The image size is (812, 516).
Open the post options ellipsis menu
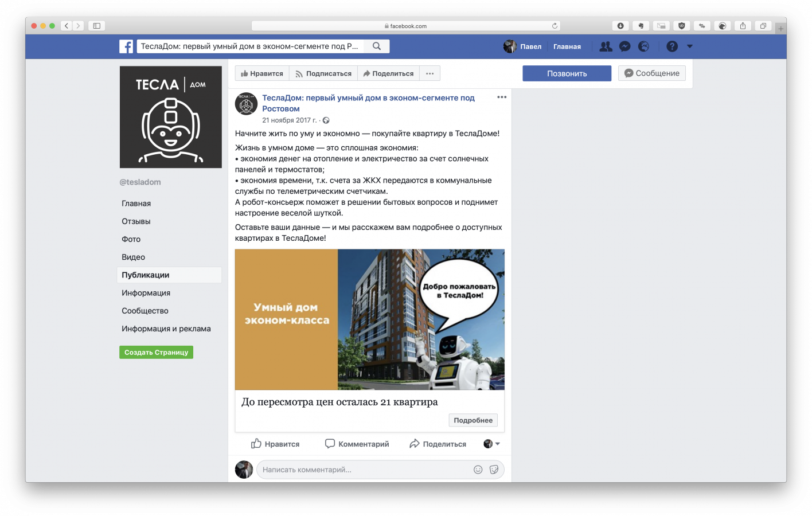[x=502, y=97]
